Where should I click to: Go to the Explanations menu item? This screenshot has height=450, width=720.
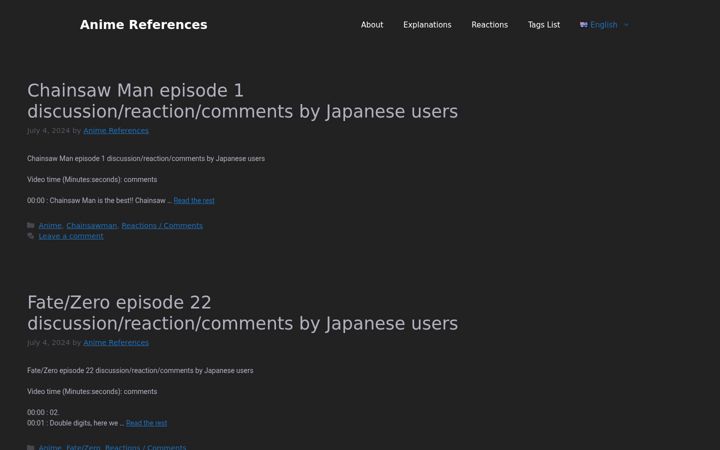(427, 25)
